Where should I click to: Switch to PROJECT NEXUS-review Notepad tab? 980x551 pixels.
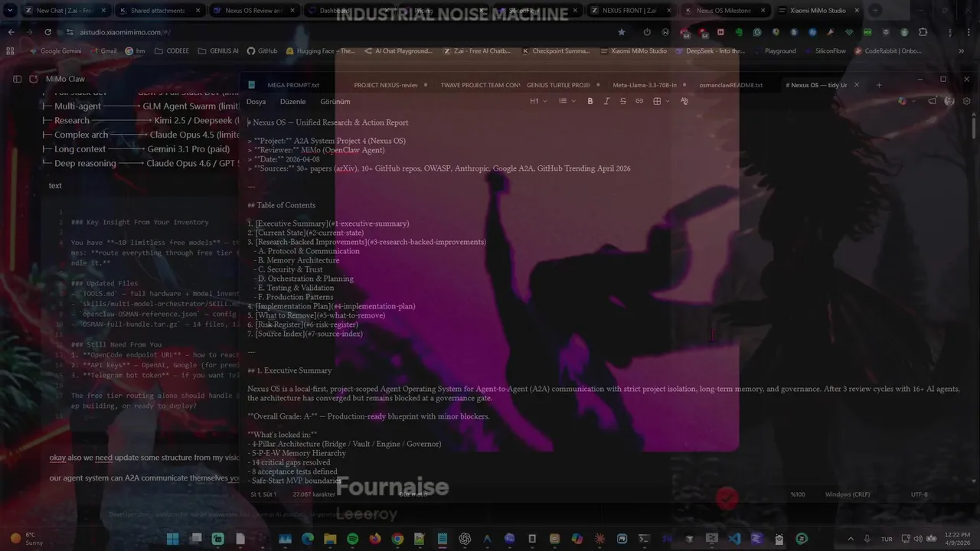pyautogui.click(x=386, y=85)
